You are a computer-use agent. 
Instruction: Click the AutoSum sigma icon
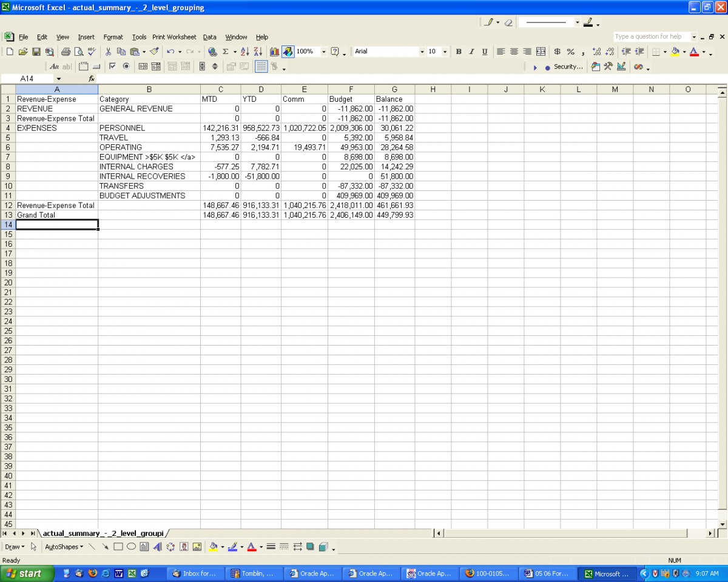tap(226, 52)
